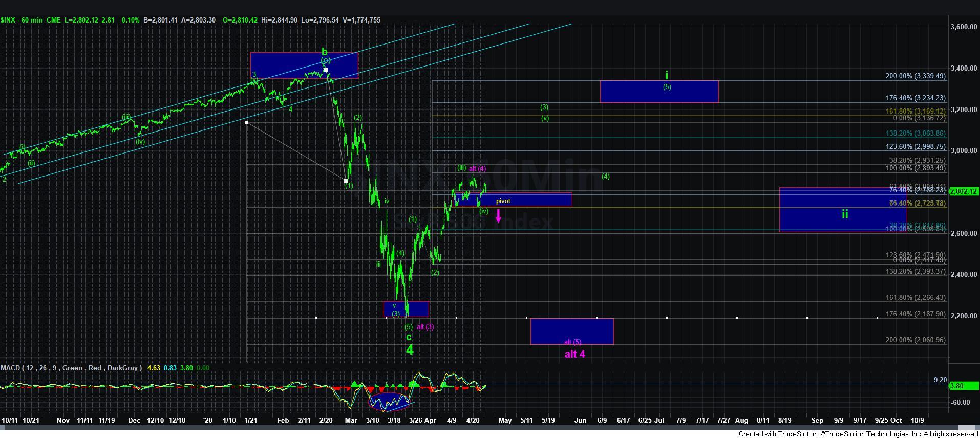Click the 9.20 MACD axis label
Screen dimensions: 980x438
coord(940,380)
